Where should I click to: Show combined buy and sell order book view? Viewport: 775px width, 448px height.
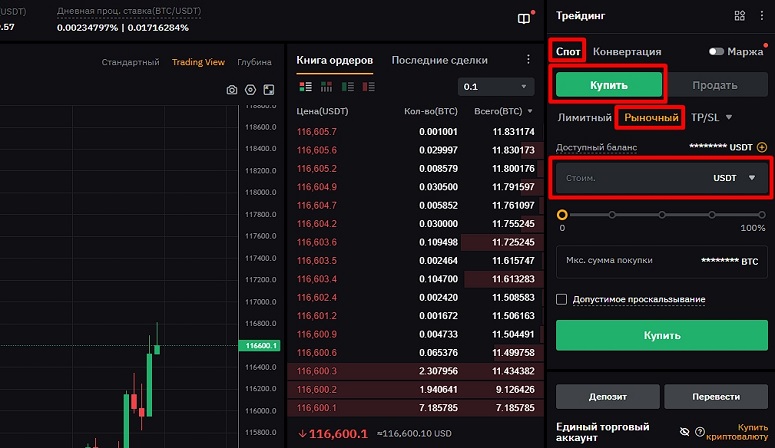[x=305, y=87]
